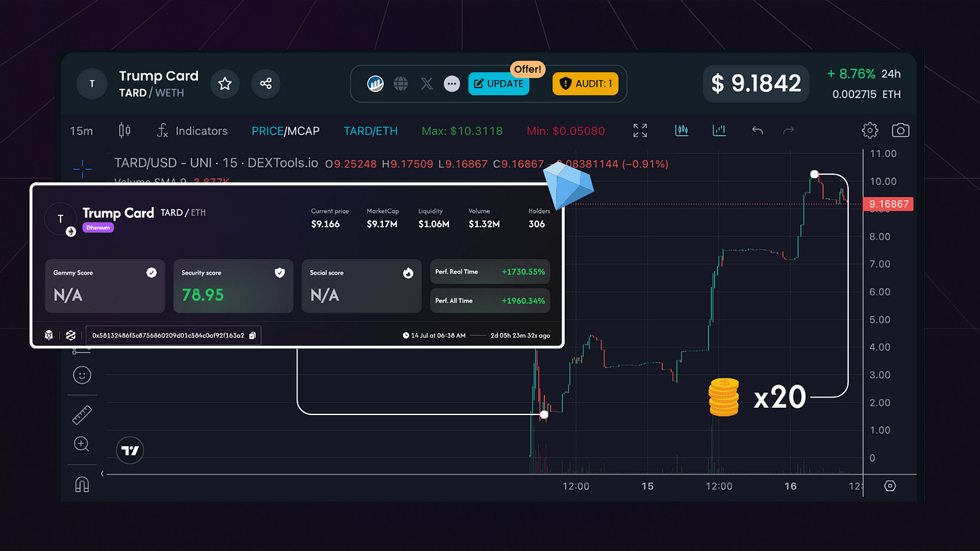Select the ruler measure tool
Screen dimensions: 980x551
82,415
